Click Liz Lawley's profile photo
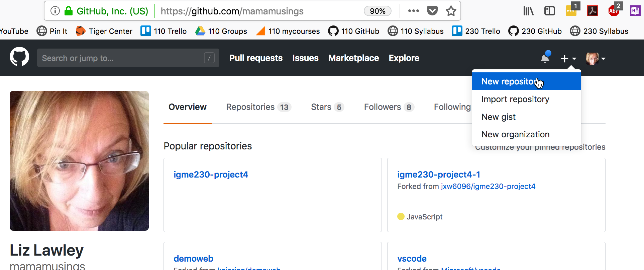The height and width of the screenshot is (270, 644). (x=79, y=161)
